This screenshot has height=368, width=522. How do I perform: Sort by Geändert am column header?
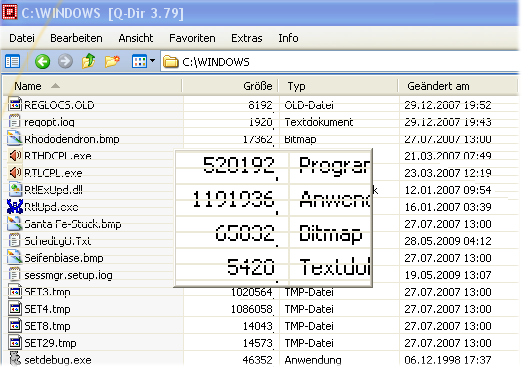[458, 86]
